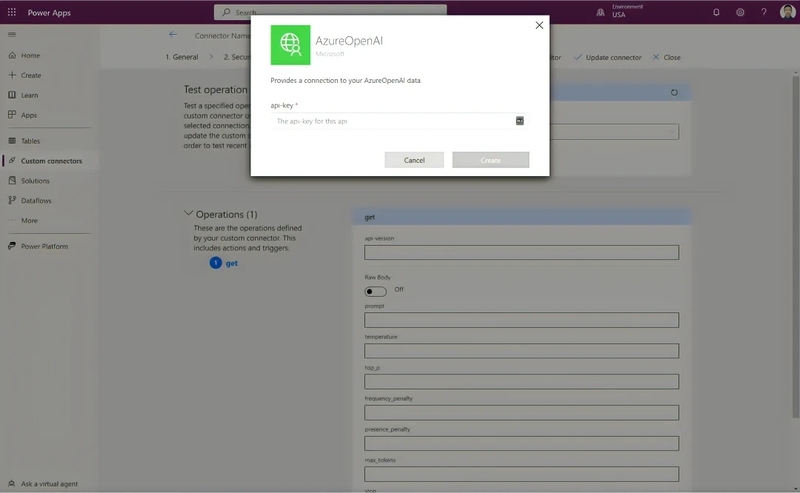This screenshot has height=493, width=800.
Task: Click Update connector
Action: (608, 57)
